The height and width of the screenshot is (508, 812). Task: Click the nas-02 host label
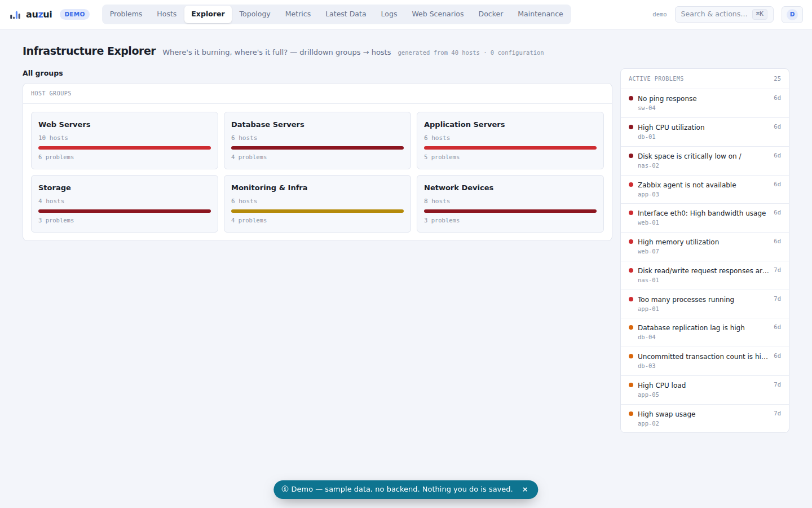tap(648, 166)
